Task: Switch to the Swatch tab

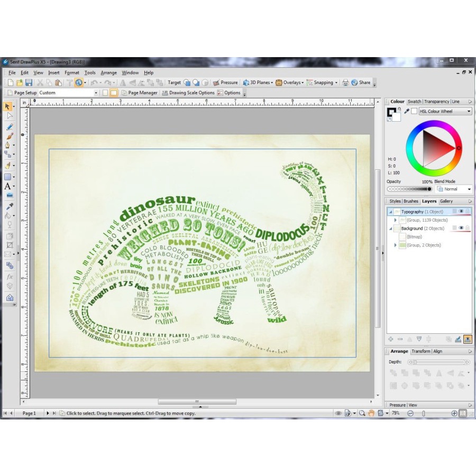Action: pos(414,102)
